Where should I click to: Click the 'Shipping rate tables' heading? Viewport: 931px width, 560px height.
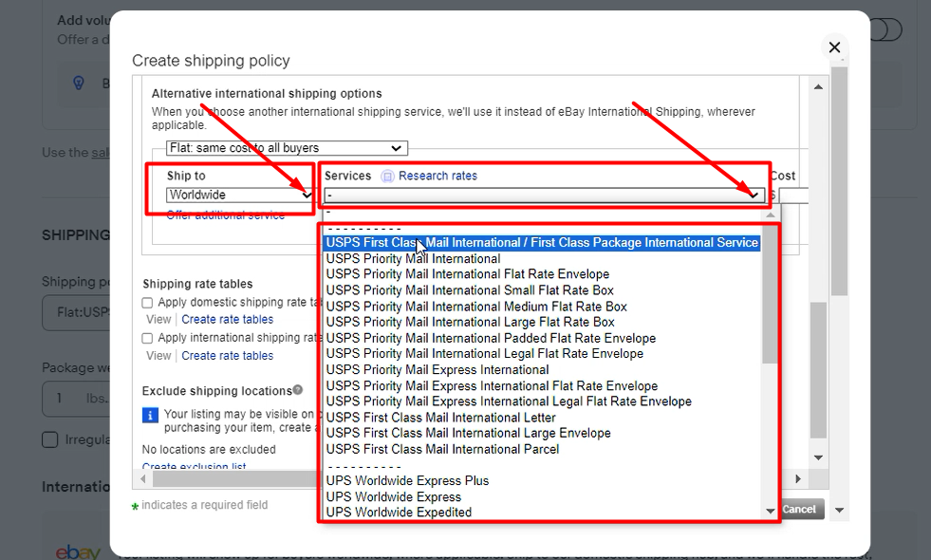coord(197,284)
